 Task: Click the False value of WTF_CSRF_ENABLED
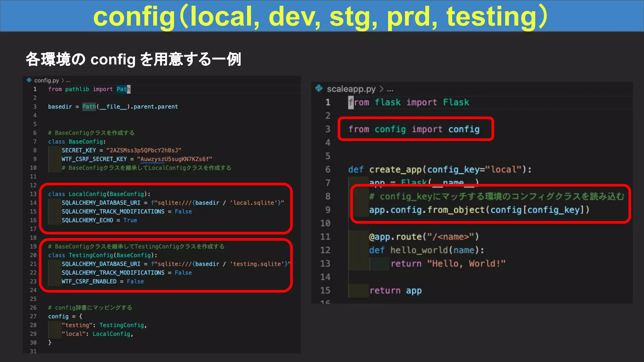point(135,282)
